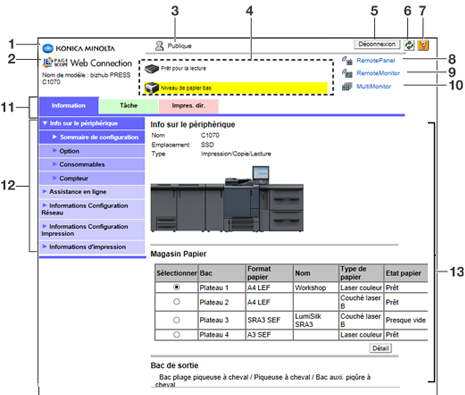Click the Prêt pour la lecture status
The height and width of the screenshot is (395, 465).
coord(183,68)
